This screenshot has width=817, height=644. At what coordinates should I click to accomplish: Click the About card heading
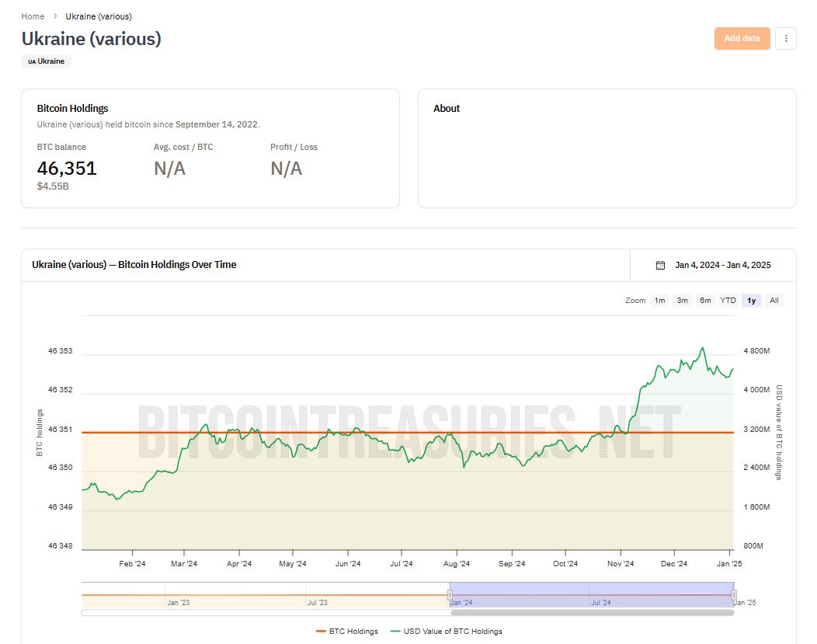click(447, 109)
